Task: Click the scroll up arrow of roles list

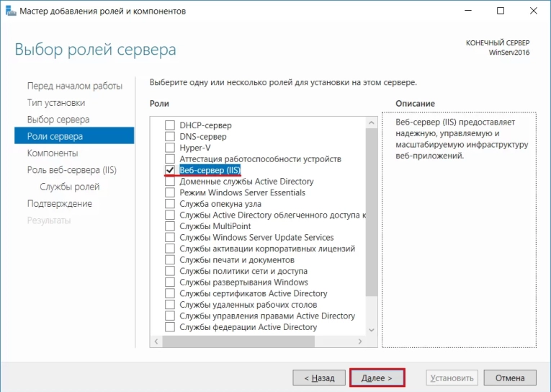Action: click(x=372, y=122)
